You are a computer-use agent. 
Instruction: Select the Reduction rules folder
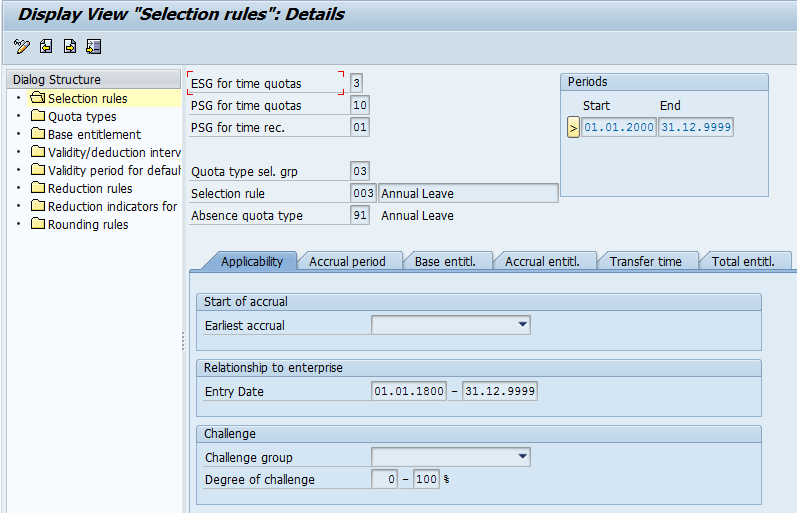click(x=89, y=189)
